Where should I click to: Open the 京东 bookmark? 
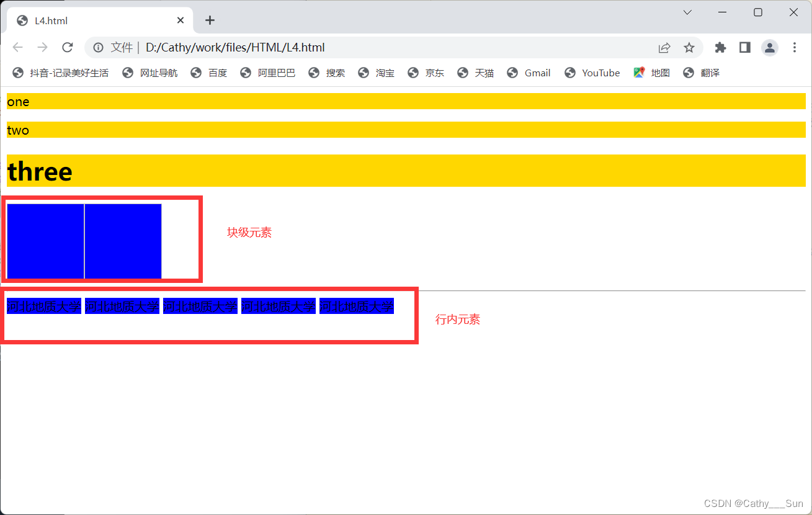point(426,73)
